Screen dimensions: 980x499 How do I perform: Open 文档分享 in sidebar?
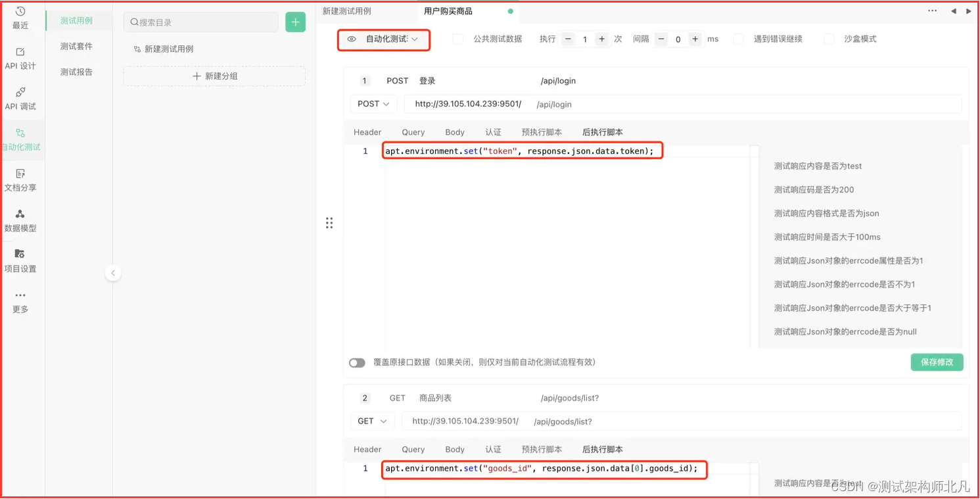click(20, 180)
